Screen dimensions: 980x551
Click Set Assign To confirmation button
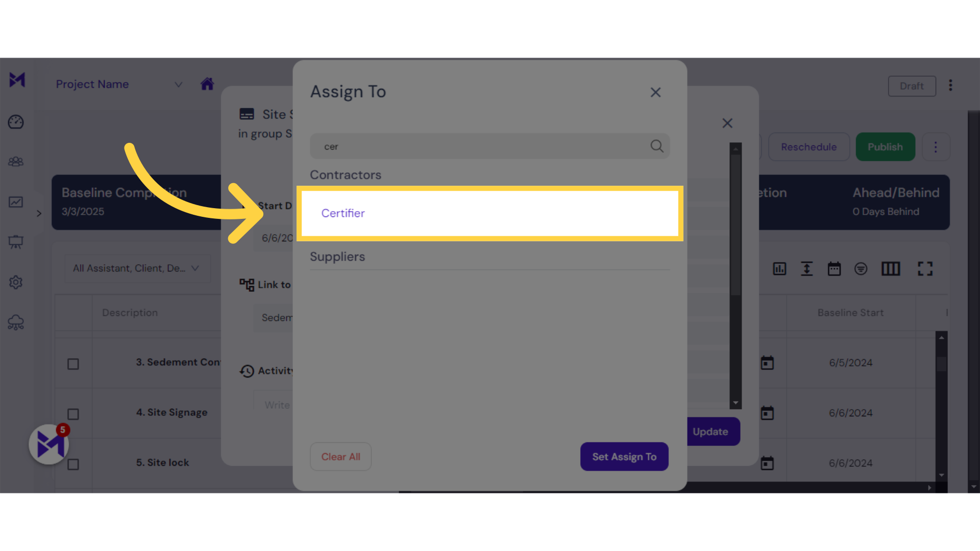click(x=624, y=456)
